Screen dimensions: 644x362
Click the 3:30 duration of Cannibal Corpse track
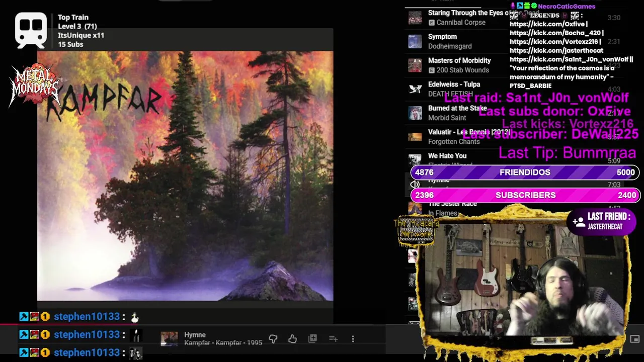pyautogui.click(x=613, y=18)
